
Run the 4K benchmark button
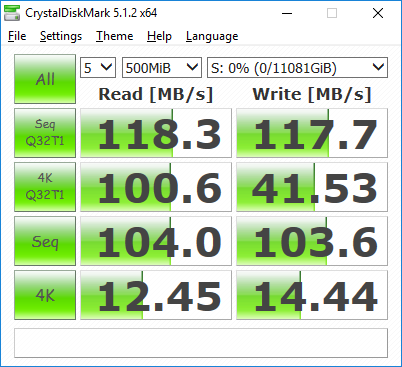coord(45,295)
